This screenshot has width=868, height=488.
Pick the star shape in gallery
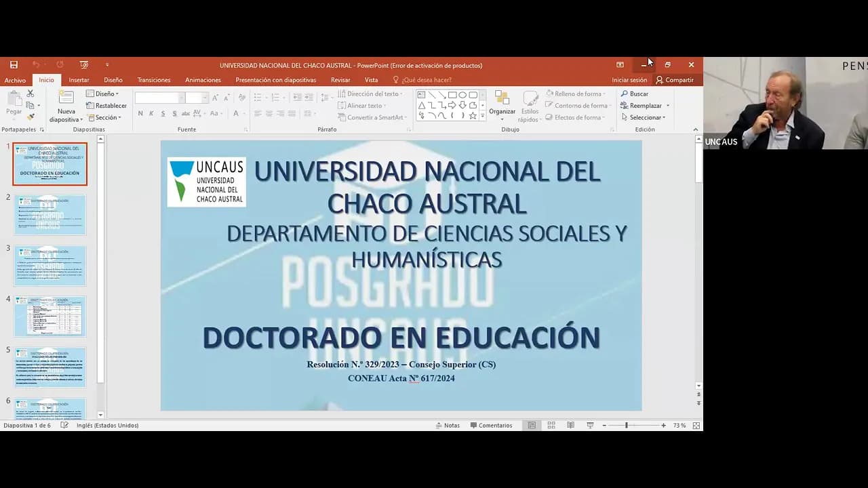coord(473,116)
